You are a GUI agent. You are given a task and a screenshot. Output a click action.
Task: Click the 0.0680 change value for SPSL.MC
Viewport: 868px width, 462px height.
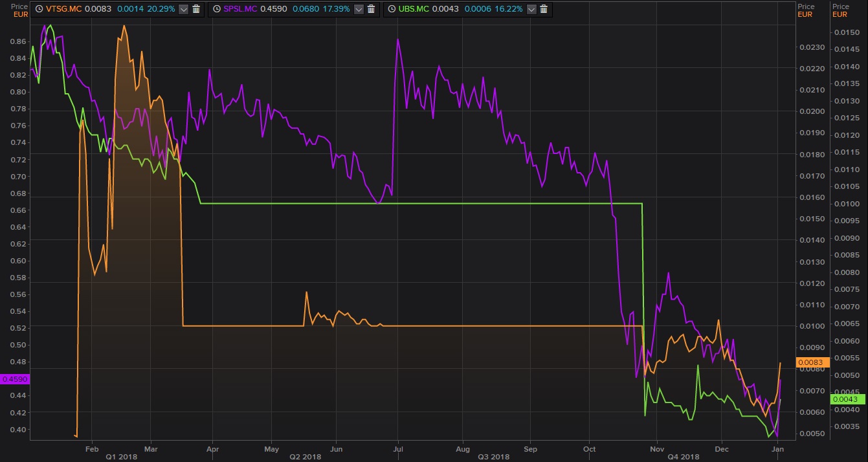pos(307,9)
